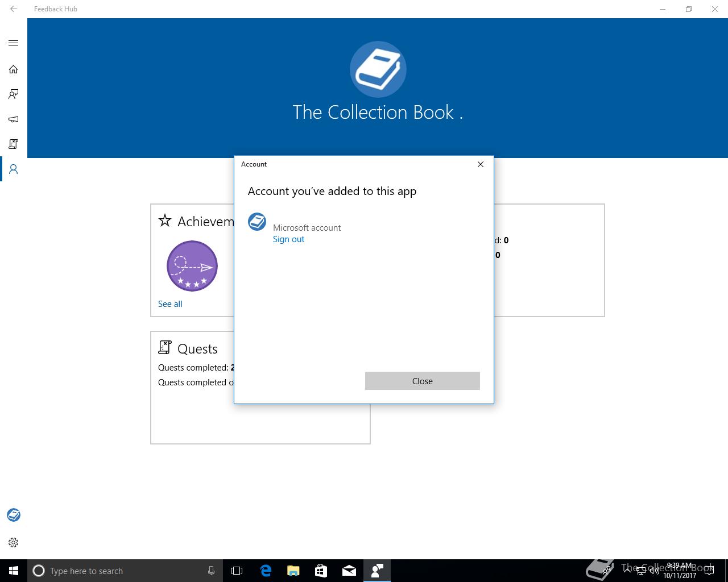Restore down the Feedback Hub window
This screenshot has height=582, width=728.
click(x=689, y=9)
